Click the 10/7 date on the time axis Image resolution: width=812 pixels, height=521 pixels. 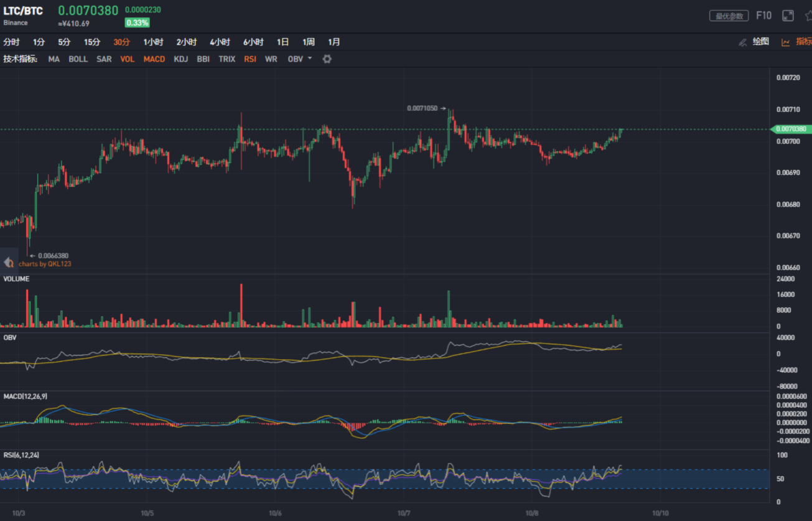click(x=403, y=514)
